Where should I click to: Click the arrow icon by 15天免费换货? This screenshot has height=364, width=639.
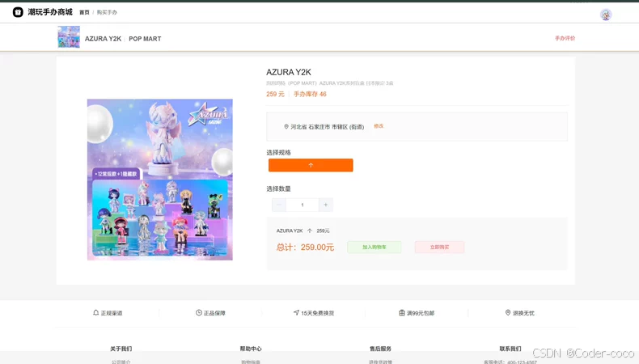(296, 313)
